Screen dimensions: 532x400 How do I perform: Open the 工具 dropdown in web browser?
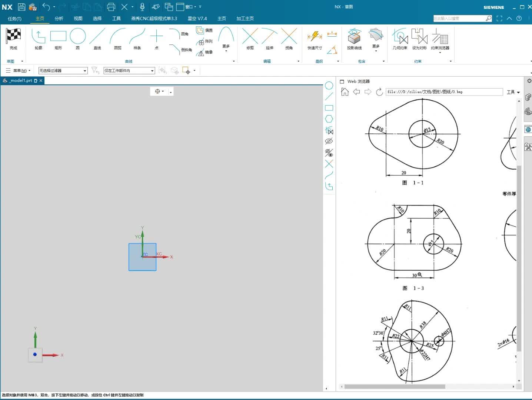(x=513, y=92)
